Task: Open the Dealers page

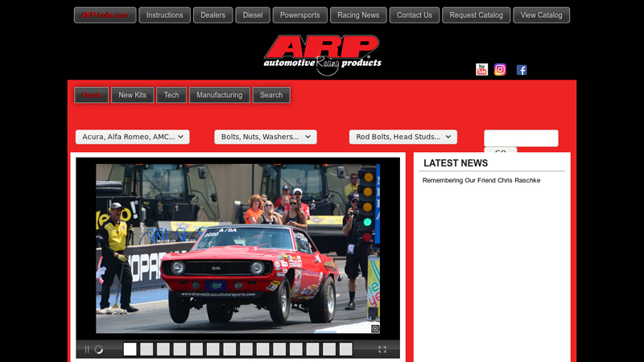Action: coord(213,15)
